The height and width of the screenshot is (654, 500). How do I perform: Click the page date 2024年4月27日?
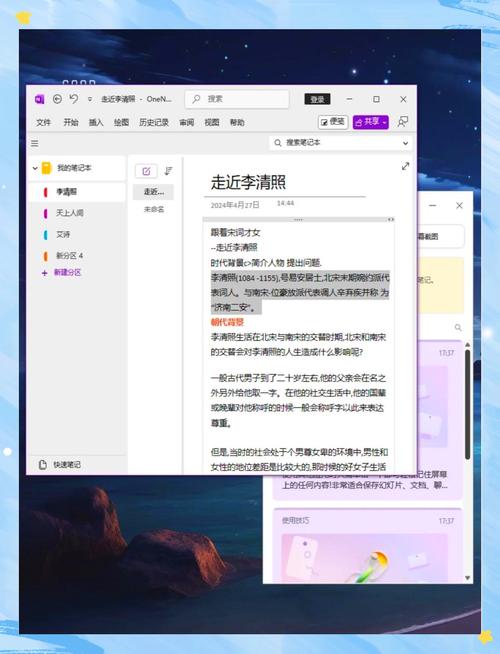[x=235, y=205]
